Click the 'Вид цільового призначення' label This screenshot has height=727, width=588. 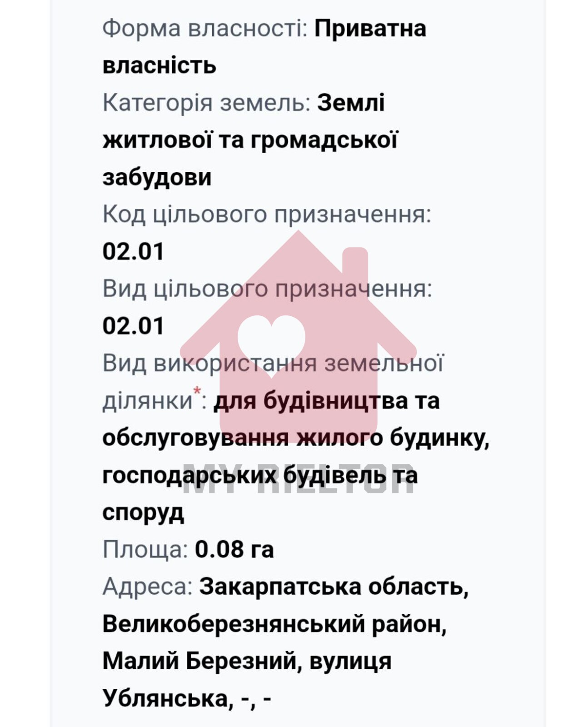tap(267, 289)
